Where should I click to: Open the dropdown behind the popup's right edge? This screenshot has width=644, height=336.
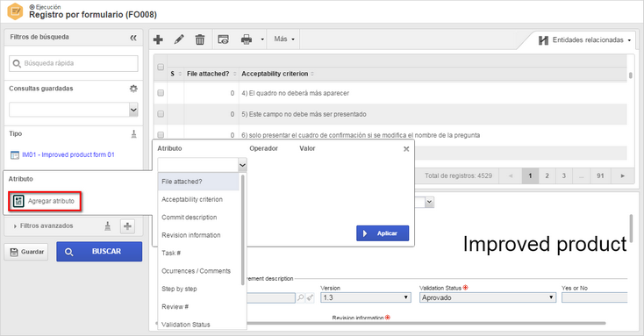tap(429, 202)
